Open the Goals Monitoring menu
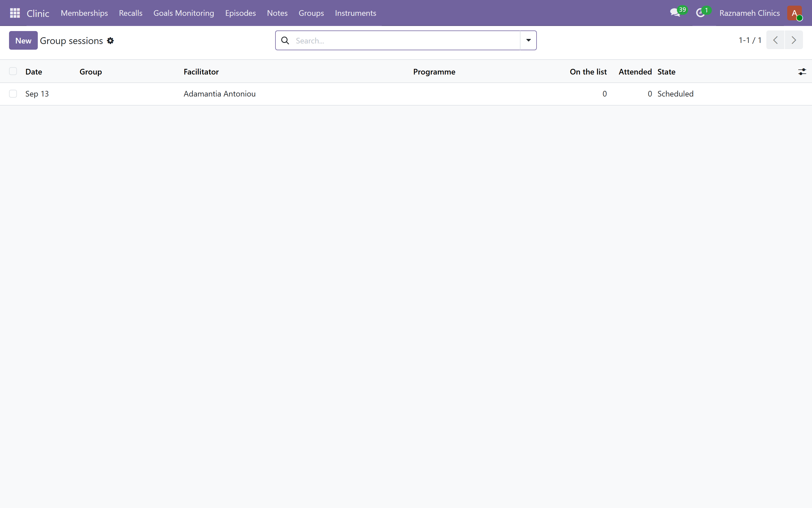 point(184,13)
